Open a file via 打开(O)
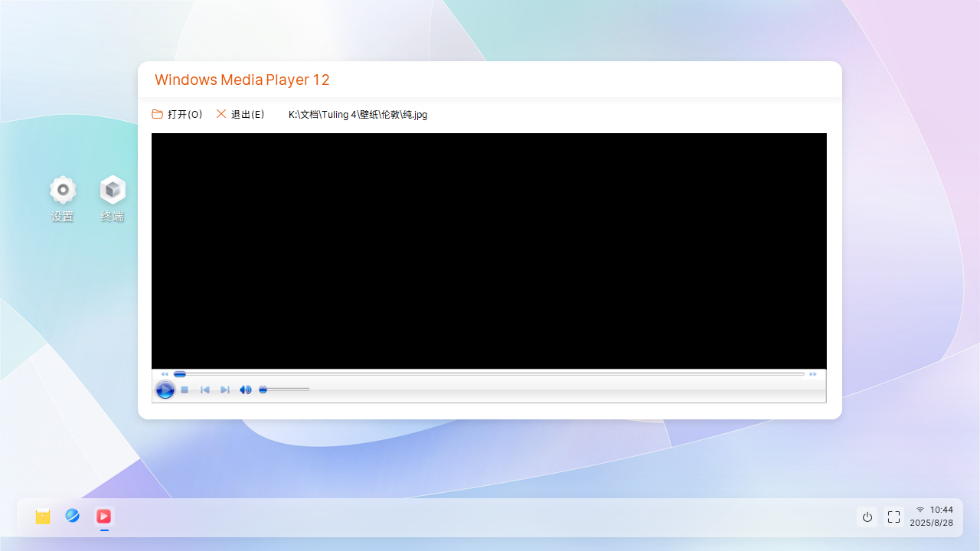The image size is (980, 551). [x=177, y=114]
